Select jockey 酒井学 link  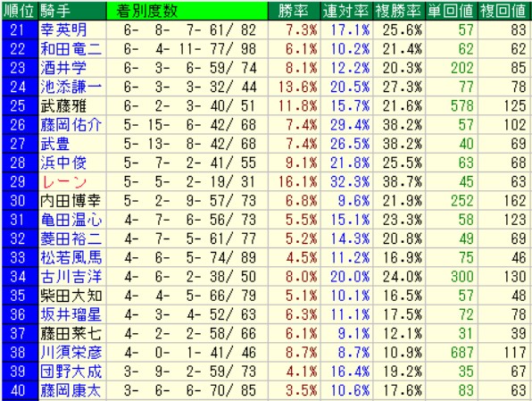pyautogui.click(x=63, y=68)
